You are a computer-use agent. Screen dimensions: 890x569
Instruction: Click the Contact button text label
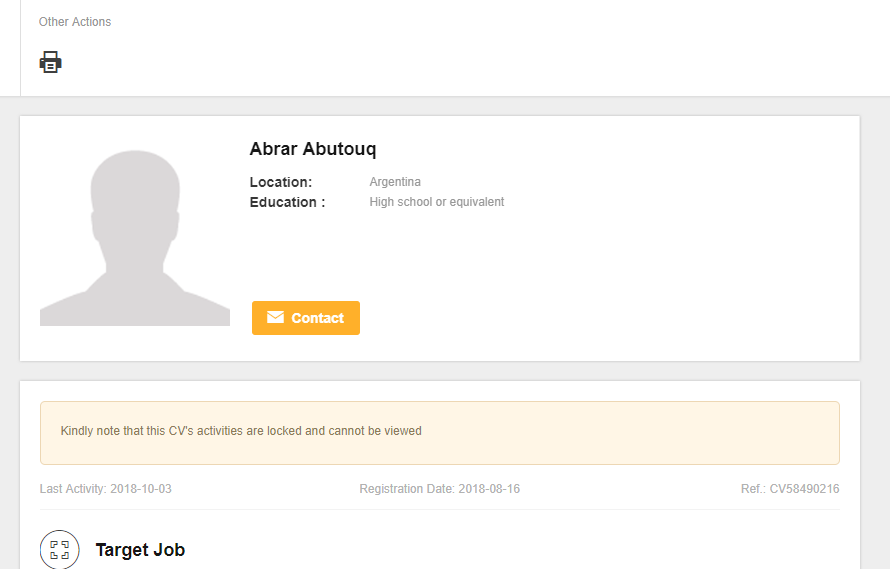tap(317, 318)
